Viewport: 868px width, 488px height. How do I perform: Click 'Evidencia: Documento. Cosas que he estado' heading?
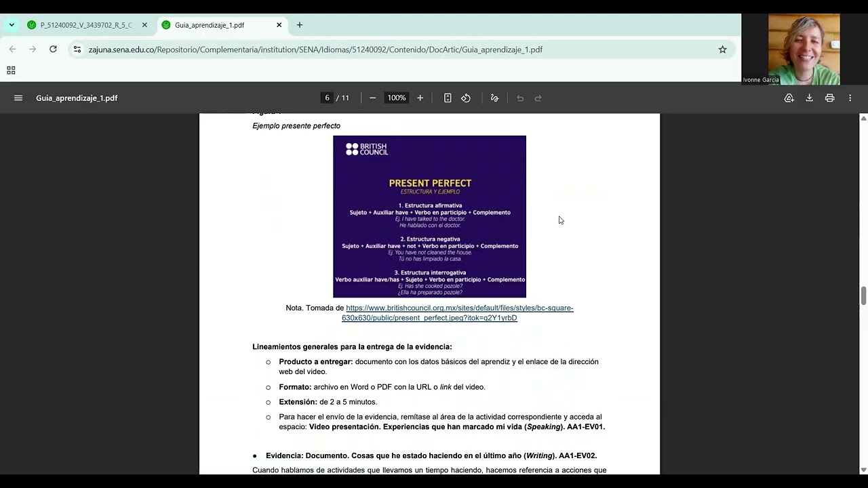431,455
